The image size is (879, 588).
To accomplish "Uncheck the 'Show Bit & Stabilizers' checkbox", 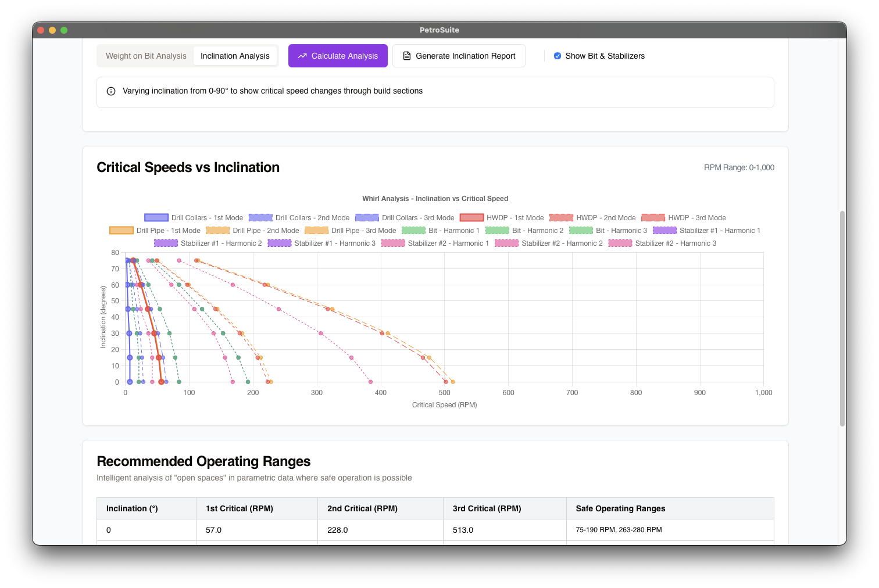I will tap(558, 56).
